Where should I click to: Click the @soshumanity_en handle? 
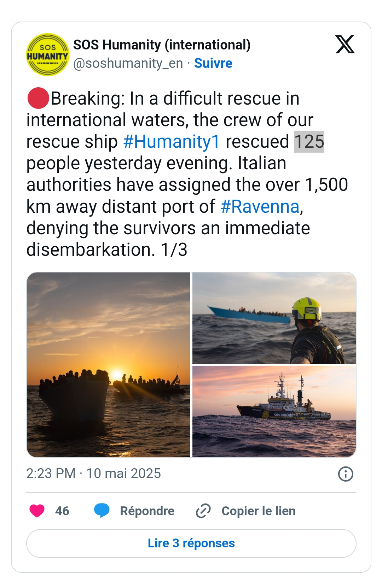click(x=128, y=64)
